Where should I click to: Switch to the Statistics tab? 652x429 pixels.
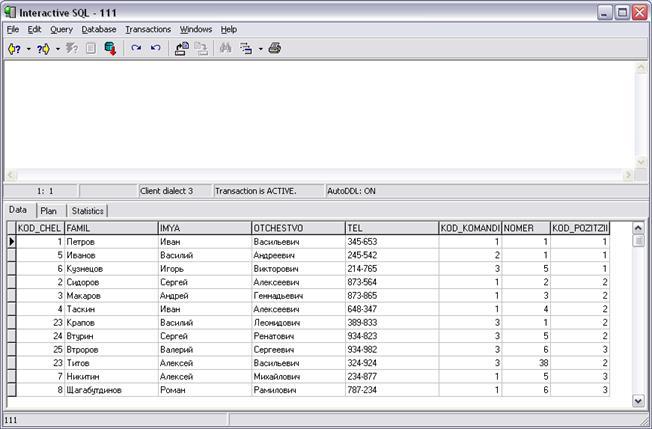[x=87, y=211]
